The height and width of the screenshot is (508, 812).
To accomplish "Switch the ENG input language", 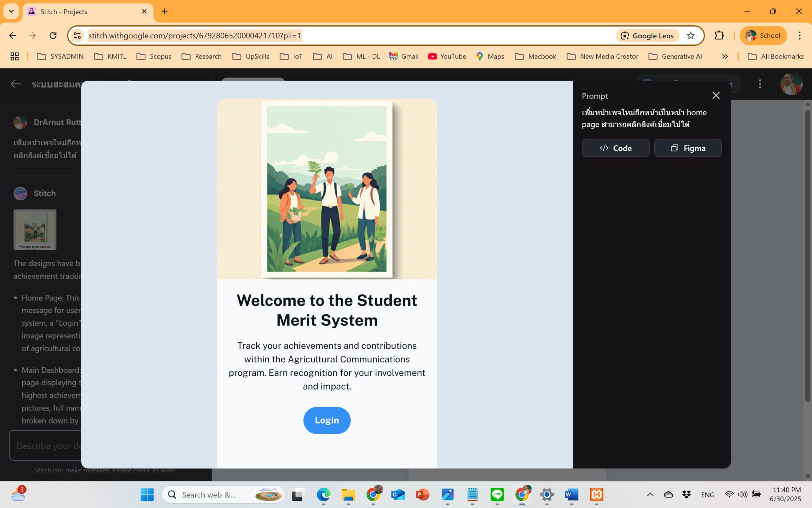I will (708, 495).
